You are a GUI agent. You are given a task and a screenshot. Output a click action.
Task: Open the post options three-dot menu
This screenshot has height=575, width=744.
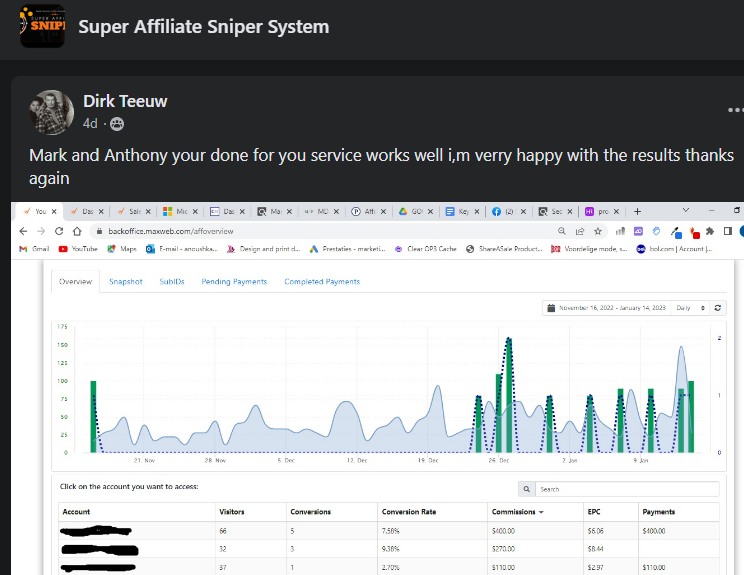pyautogui.click(x=735, y=110)
